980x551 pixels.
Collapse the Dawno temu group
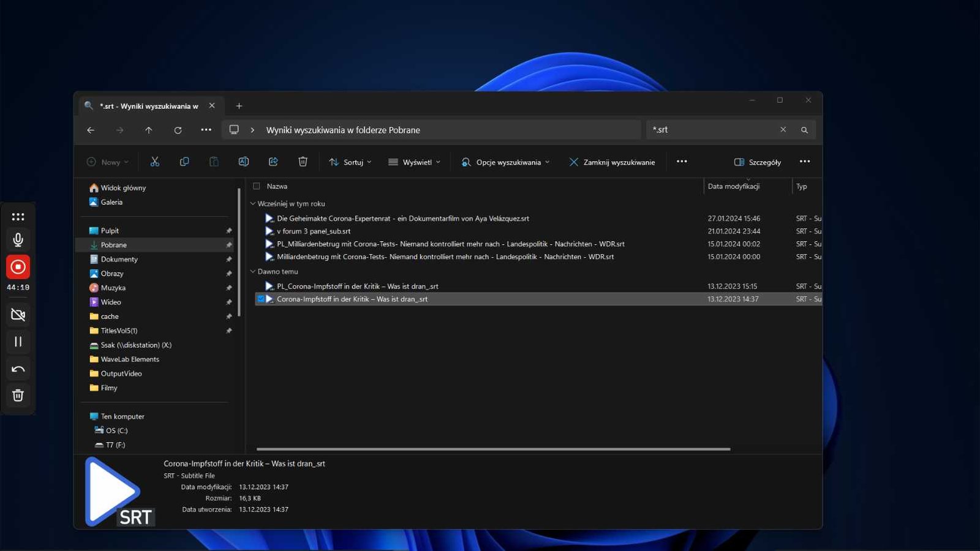click(252, 271)
